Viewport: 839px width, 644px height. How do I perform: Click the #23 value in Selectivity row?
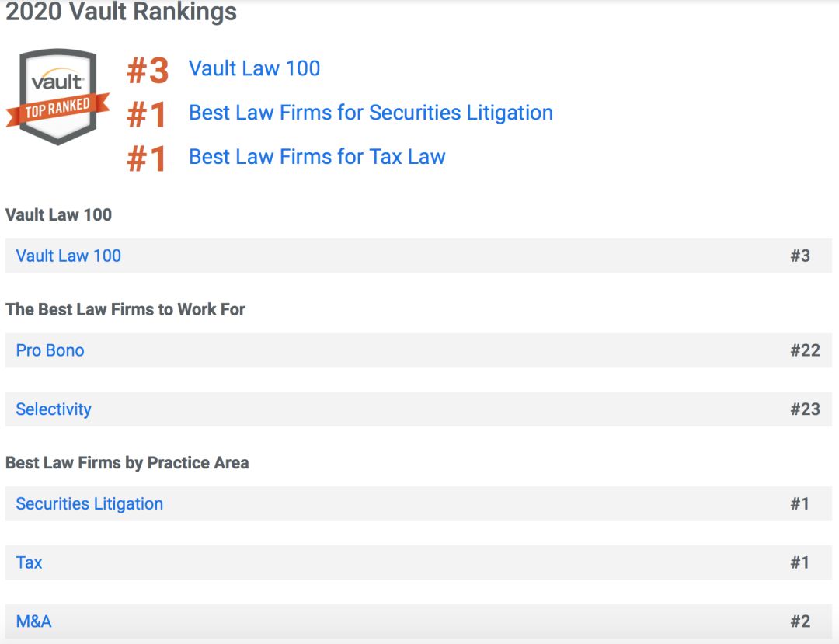(x=806, y=409)
